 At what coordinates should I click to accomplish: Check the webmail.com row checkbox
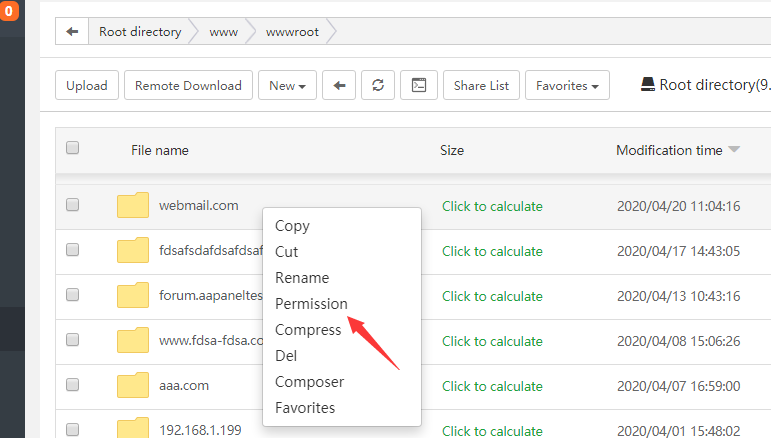coord(72,205)
